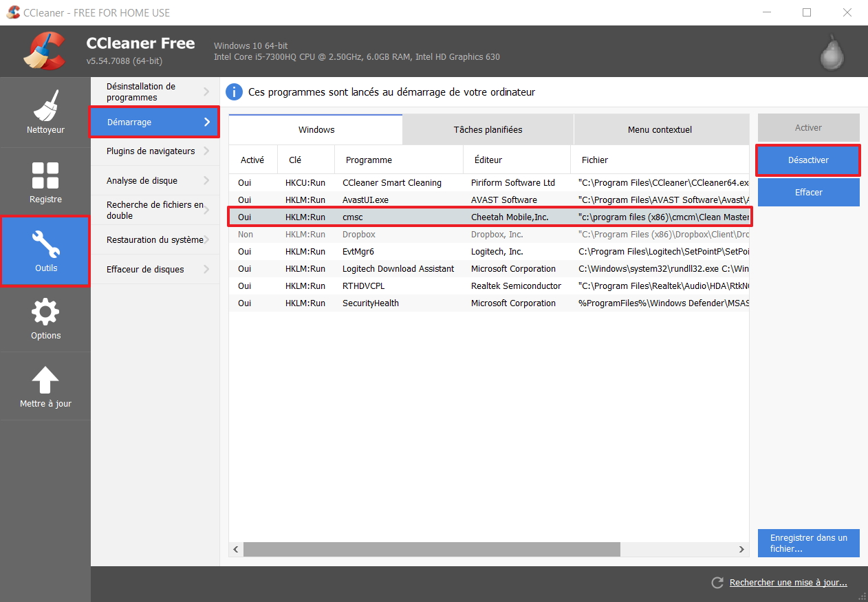Image resolution: width=868 pixels, height=602 pixels.
Task: Click the CCleaner logo in header
Action: 45,51
